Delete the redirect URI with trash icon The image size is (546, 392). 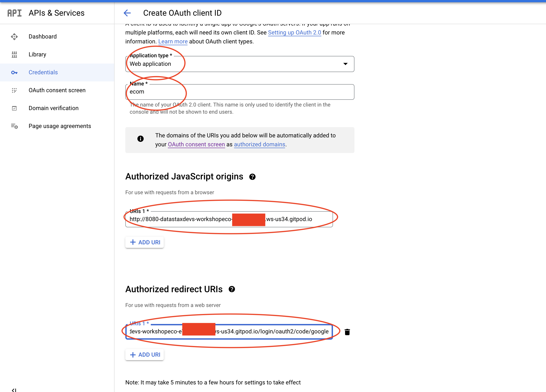(347, 332)
